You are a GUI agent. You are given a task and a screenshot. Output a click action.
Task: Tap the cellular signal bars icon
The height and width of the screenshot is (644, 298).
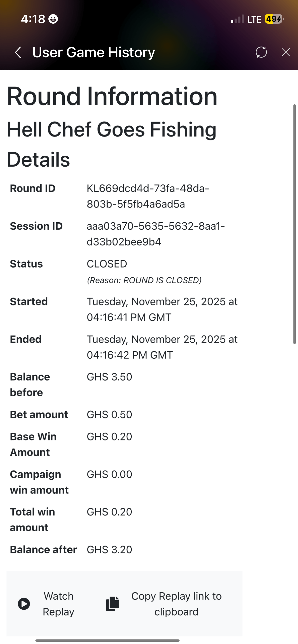tap(237, 19)
